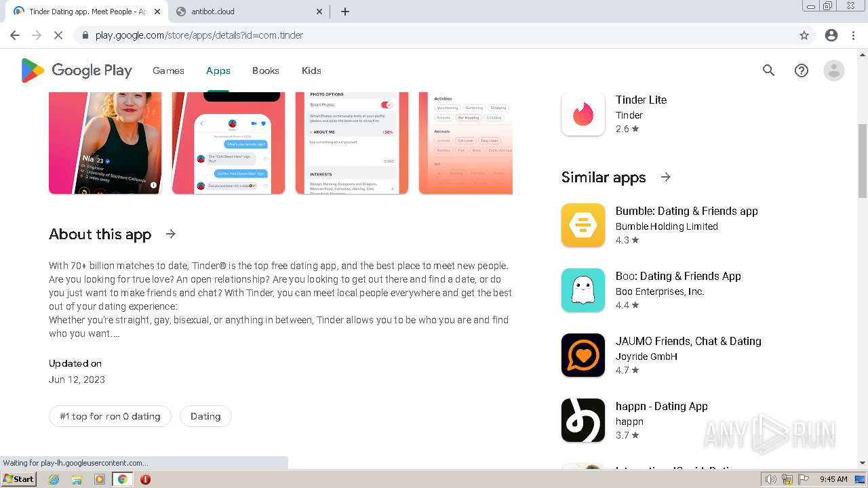Screen dimensions: 868x488
Task: Click happn - Dating App title
Action: [x=662, y=406]
